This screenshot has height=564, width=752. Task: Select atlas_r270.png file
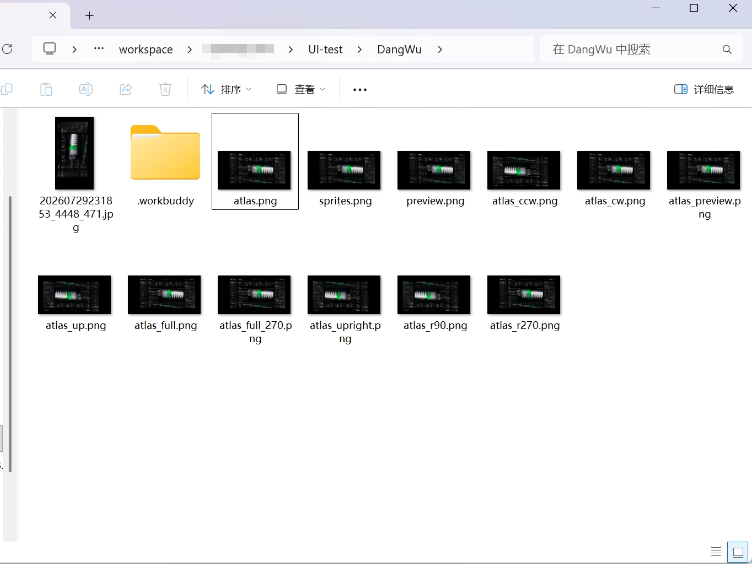click(524, 303)
